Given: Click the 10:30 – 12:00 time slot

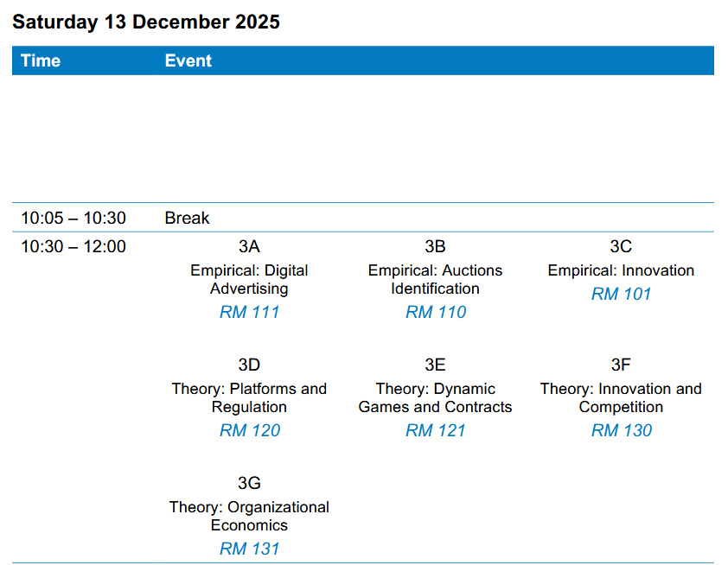Looking at the screenshot, I should point(73,247).
